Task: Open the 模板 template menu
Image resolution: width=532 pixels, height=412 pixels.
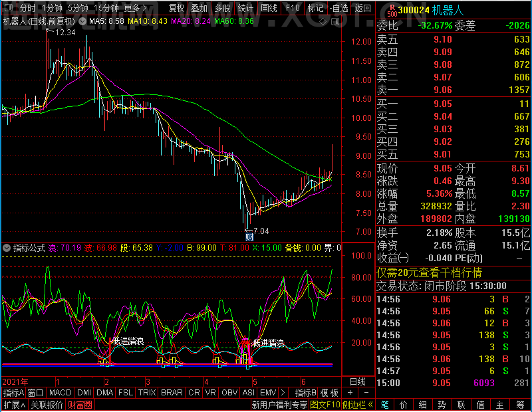Action: pyautogui.click(x=329, y=393)
